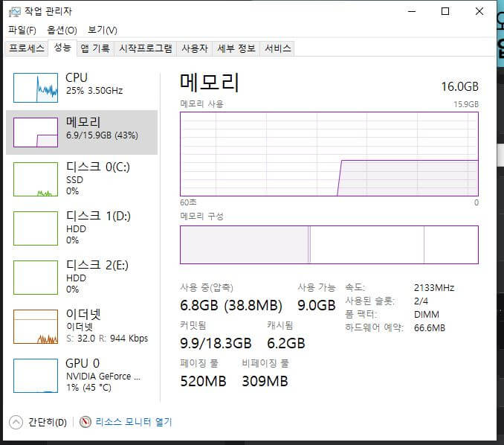Viewport: 504px width, 445px height.
Task: Click the 메모리 구성 composition bar
Action: point(329,245)
